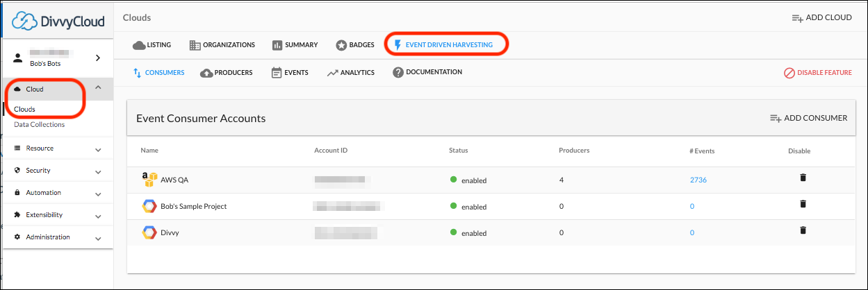This screenshot has height=290, width=868.
Task: Click the Resource list icon
Action: coord(17,148)
